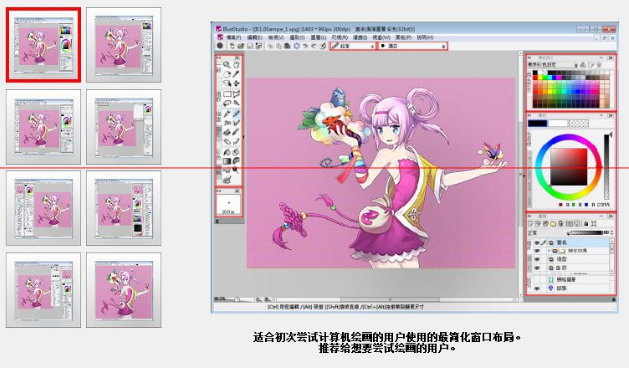Open the menu labeled (P)
This screenshot has height=368, width=629.
[x=403, y=37]
